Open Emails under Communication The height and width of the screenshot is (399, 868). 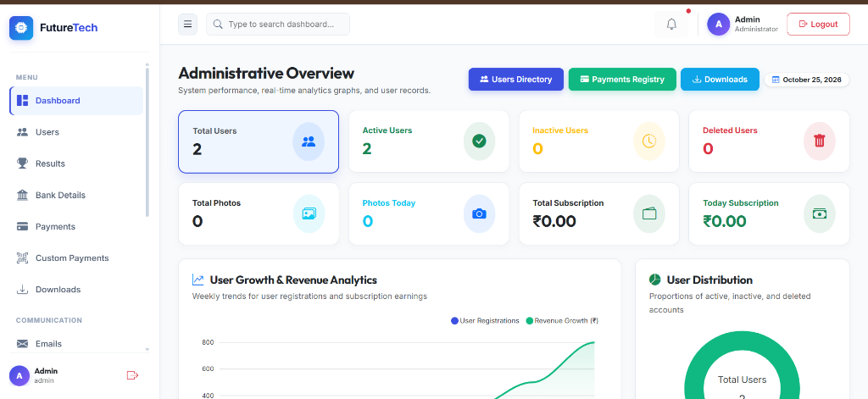click(76, 344)
